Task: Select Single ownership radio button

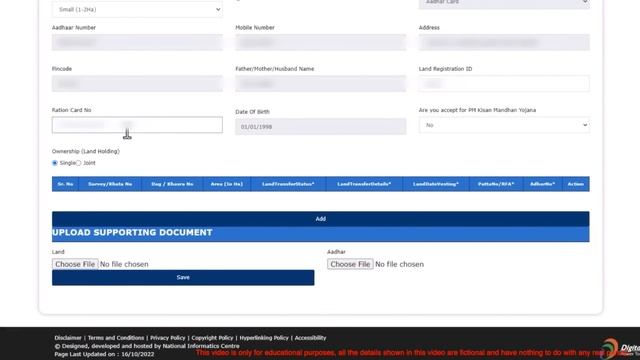Action: tap(55, 163)
